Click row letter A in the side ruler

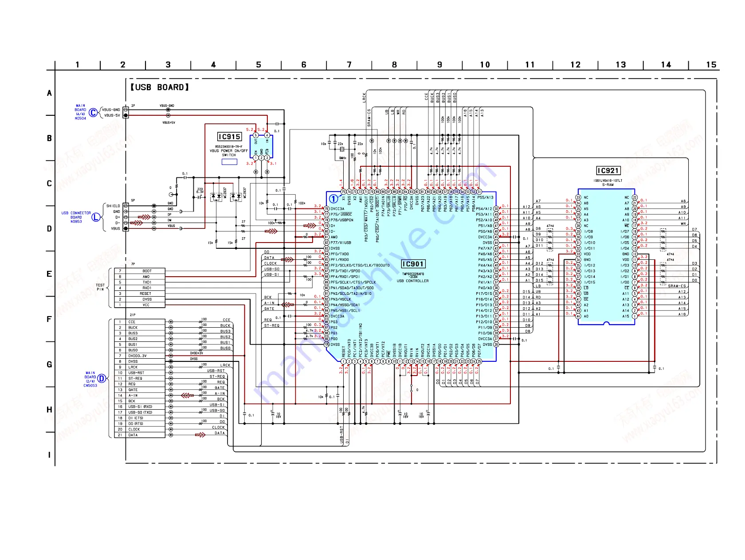click(x=49, y=93)
